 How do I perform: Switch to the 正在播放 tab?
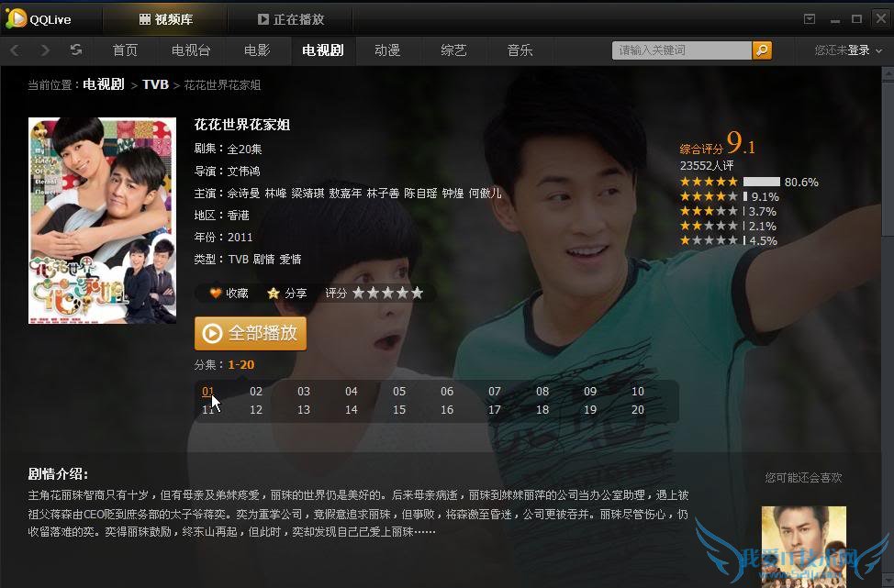(291, 19)
